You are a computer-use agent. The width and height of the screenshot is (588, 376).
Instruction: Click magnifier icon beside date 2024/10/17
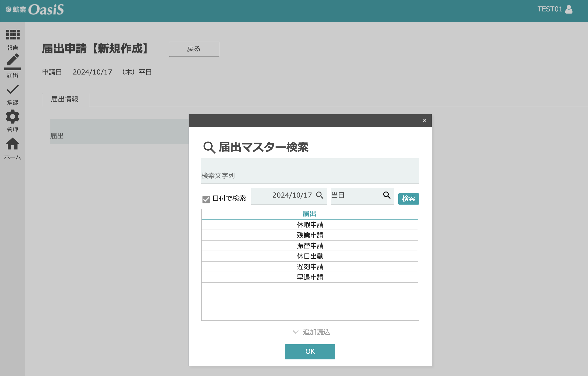[x=320, y=195]
